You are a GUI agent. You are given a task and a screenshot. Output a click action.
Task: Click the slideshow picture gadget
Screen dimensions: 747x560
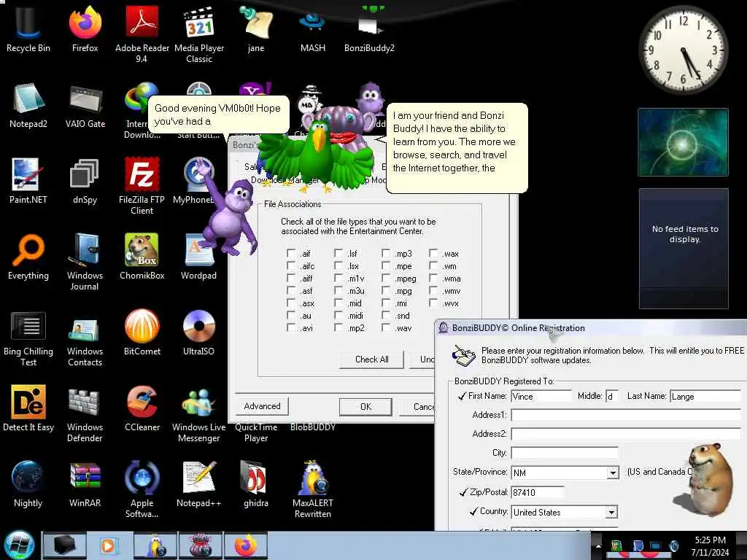click(x=683, y=142)
